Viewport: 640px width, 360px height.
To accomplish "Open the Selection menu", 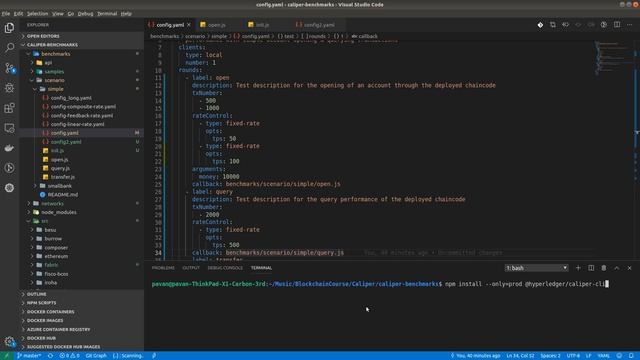I will [37, 13].
